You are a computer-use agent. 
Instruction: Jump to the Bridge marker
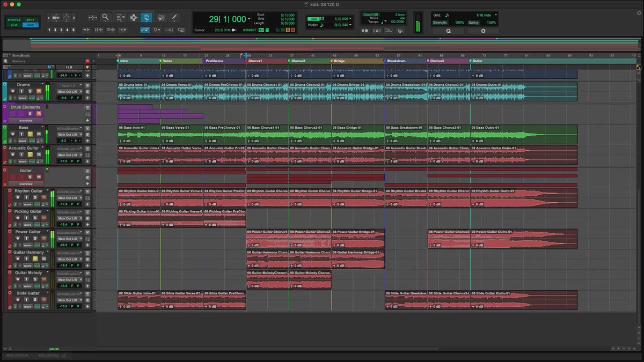pyautogui.click(x=339, y=61)
